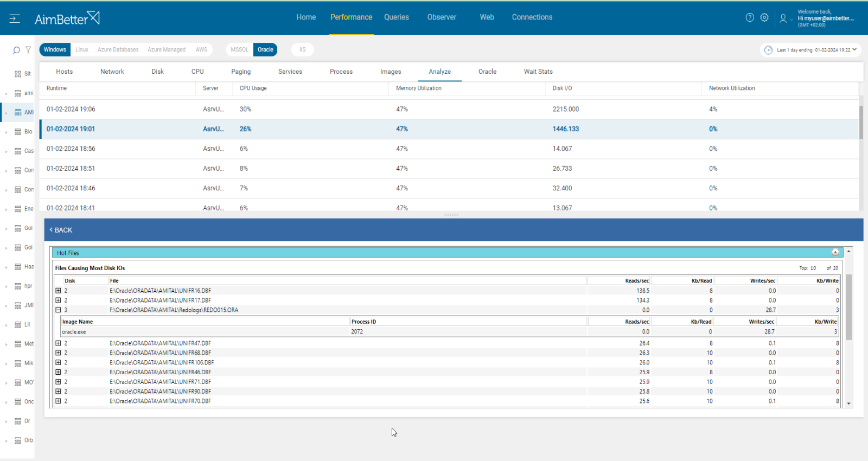Select the 01-02-2024 18:56 runtime row
Viewport: 868px width, 461px height.
[449, 149]
